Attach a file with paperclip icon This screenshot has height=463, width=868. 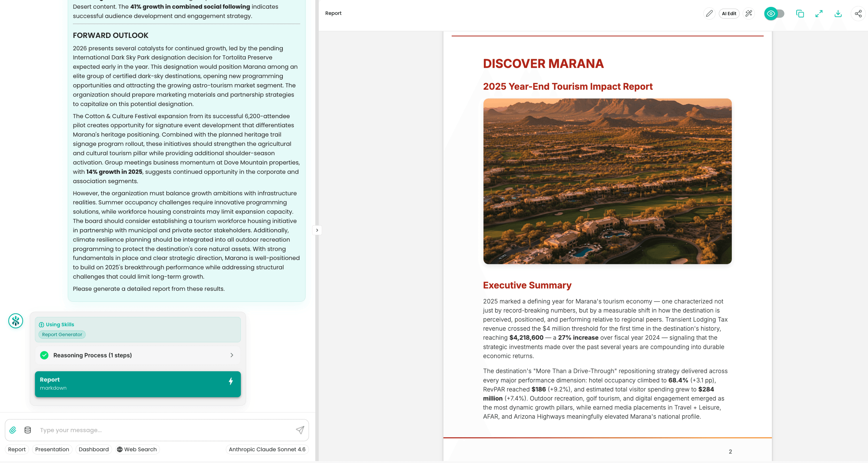point(13,430)
